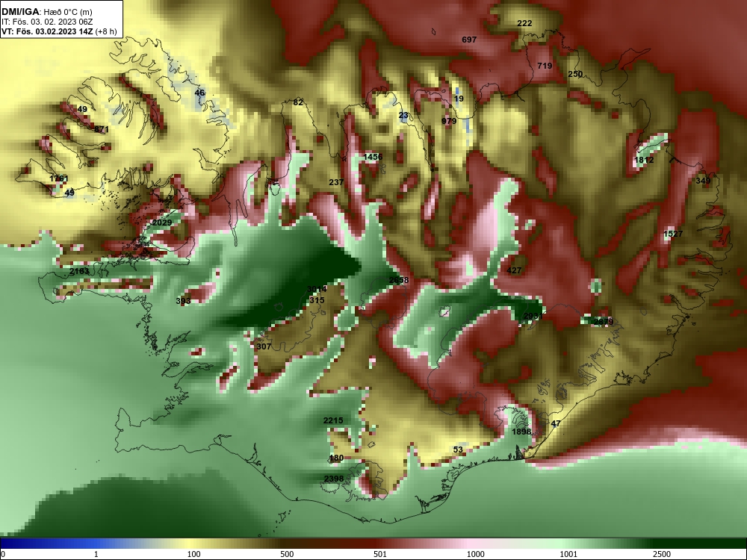
Task: Click the 719 label on the map
Action: pos(545,66)
